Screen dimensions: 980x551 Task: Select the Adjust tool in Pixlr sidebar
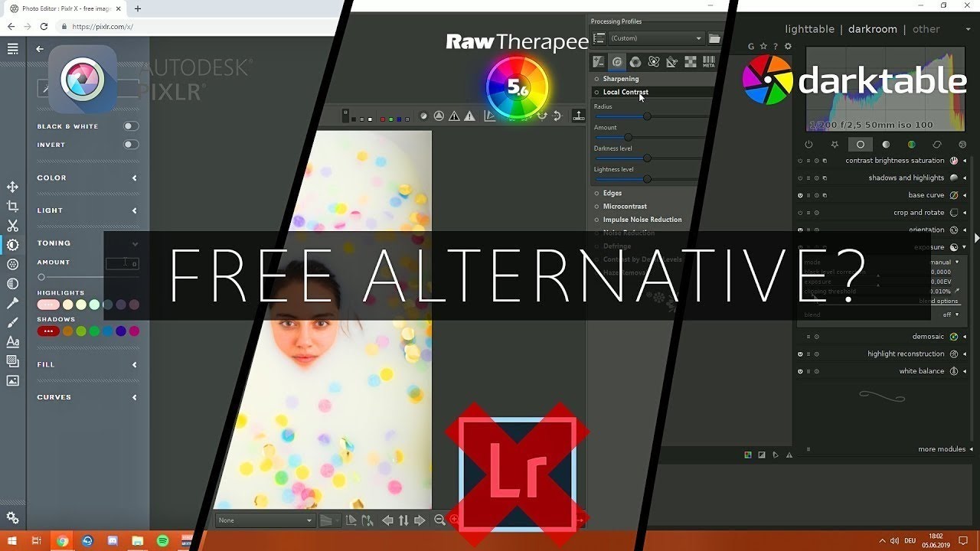(x=12, y=245)
